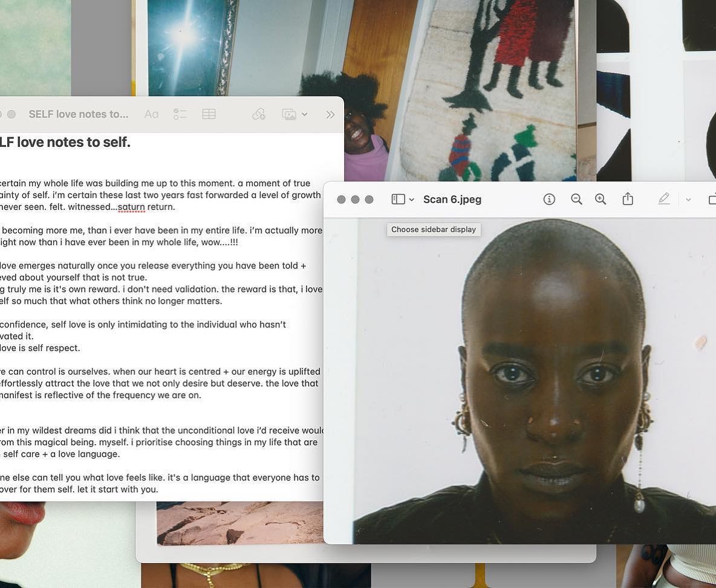Open the Notes text format (Aa) menu
The image size is (716, 588).
coord(151,114)
